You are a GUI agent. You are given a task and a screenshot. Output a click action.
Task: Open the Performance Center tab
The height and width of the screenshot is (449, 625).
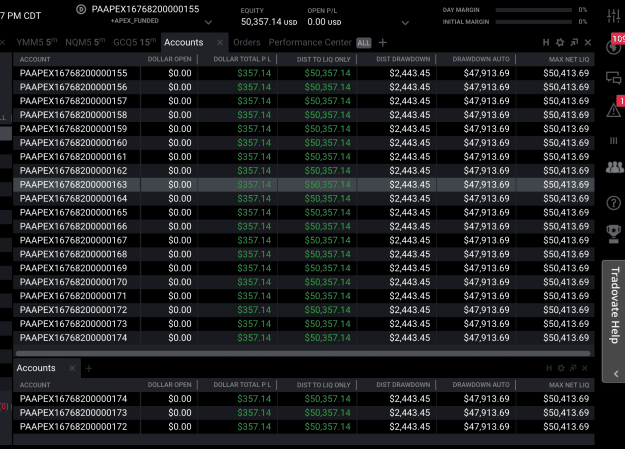[x=310, y=42]
